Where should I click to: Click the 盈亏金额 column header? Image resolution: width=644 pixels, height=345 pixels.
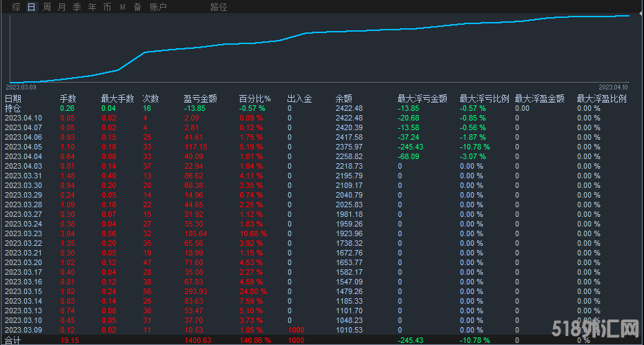(x=200, y=98)
